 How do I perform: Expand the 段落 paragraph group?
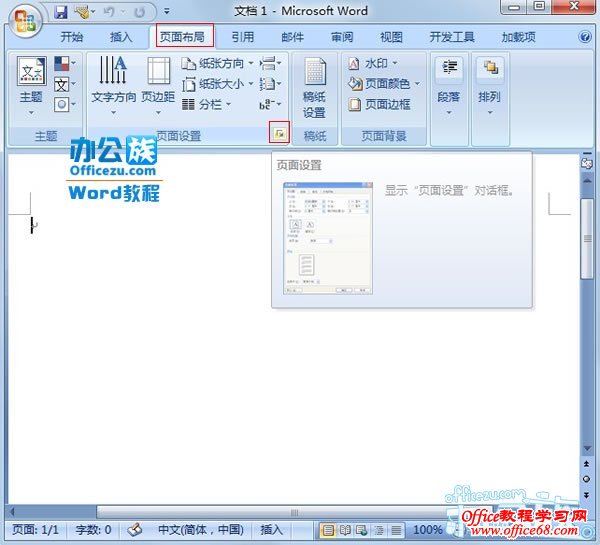pyautogui.click(x=449, y=87)
